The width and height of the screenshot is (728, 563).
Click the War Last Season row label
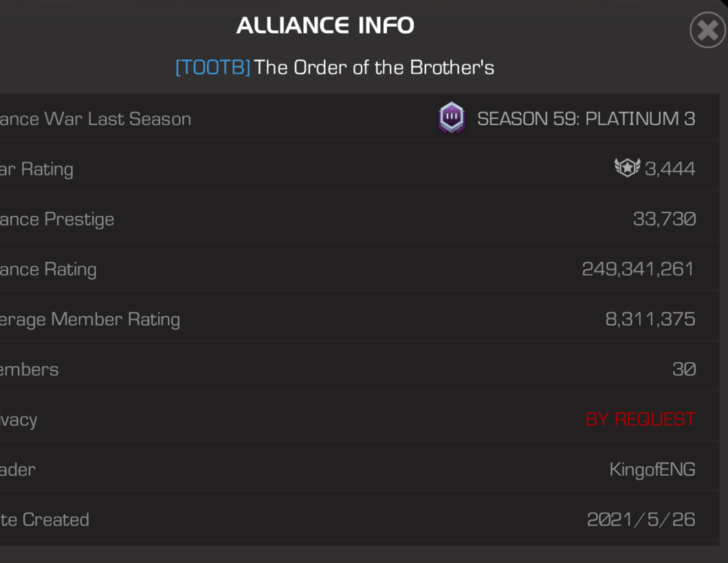click(95, 120)
